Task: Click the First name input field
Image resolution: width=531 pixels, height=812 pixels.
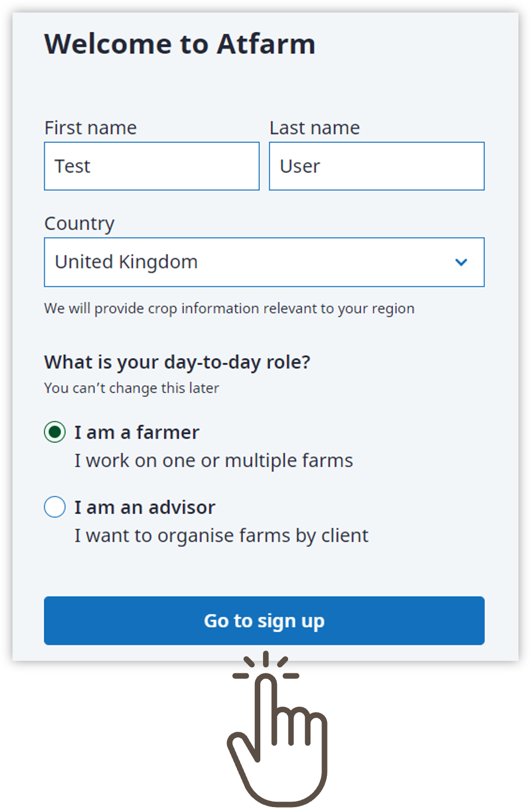Action: point(152,166)
